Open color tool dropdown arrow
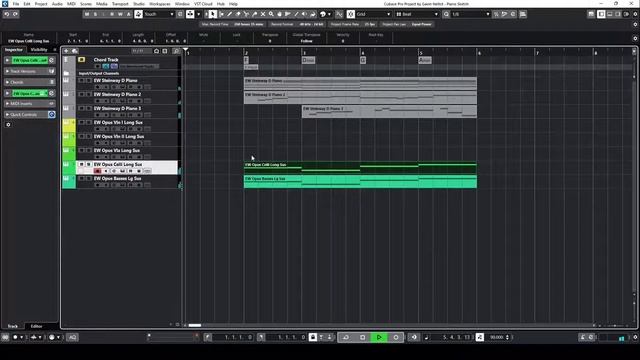640x360 pixels. [329, 14]
